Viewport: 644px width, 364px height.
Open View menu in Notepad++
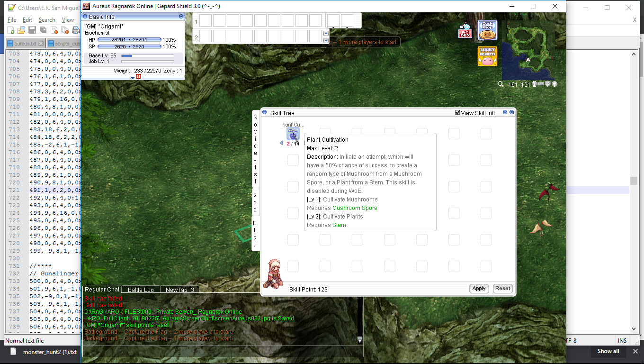tap(68, 20)
